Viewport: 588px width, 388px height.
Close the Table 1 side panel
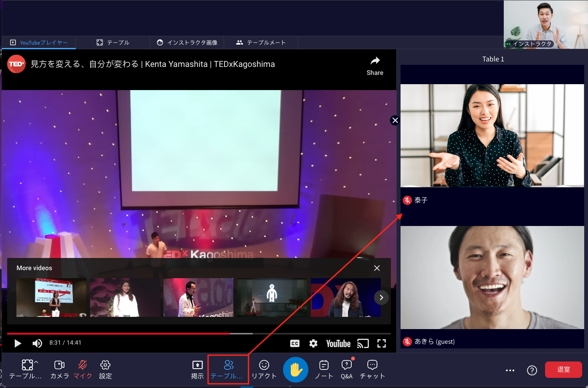[395, 120]
